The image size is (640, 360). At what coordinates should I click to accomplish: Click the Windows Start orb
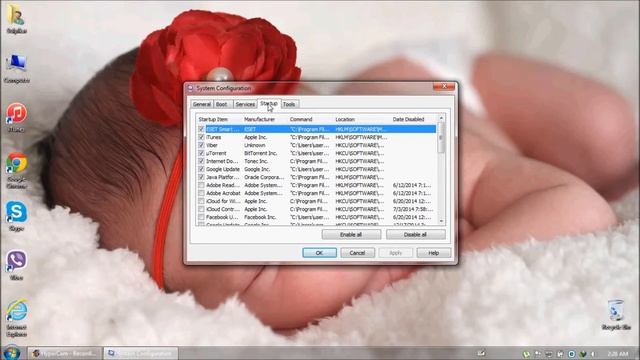coord(11,353)
